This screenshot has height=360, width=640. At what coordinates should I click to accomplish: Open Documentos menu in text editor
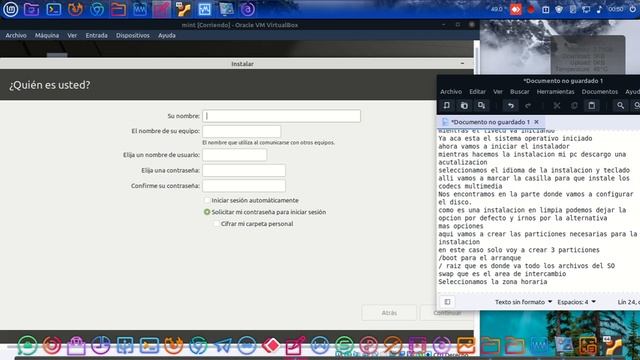[x=600, y=92]
